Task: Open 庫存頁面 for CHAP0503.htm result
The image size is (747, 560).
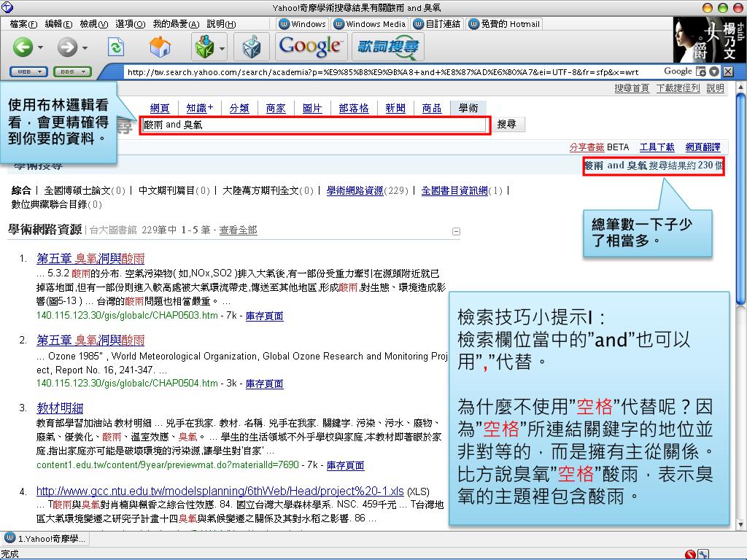Action: 264,316
